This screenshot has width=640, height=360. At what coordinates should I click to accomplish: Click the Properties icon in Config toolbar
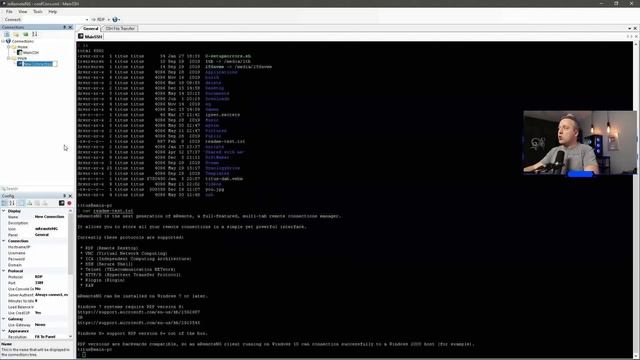pos(21,203)
